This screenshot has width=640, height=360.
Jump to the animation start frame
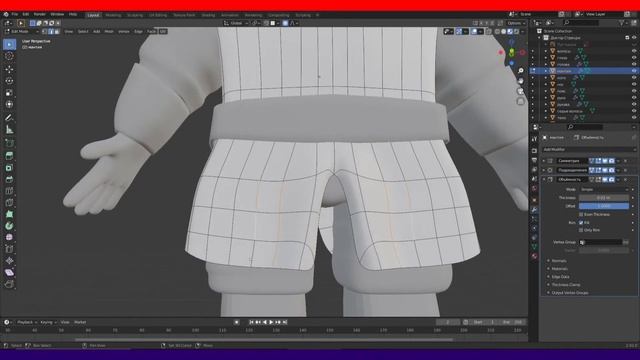click(251, 322)
